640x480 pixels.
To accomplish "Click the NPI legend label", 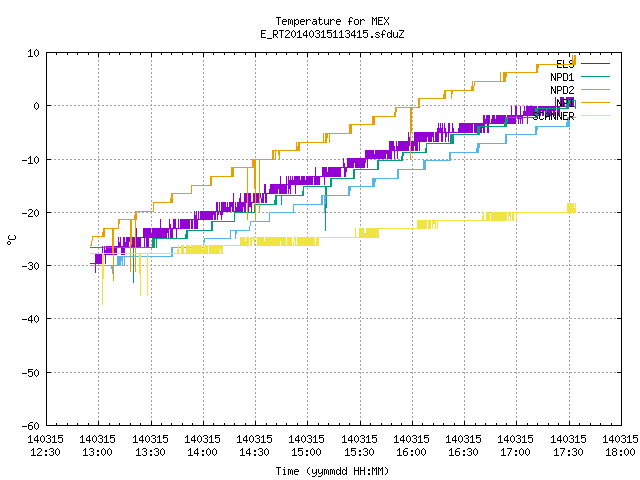I will 565,103.
